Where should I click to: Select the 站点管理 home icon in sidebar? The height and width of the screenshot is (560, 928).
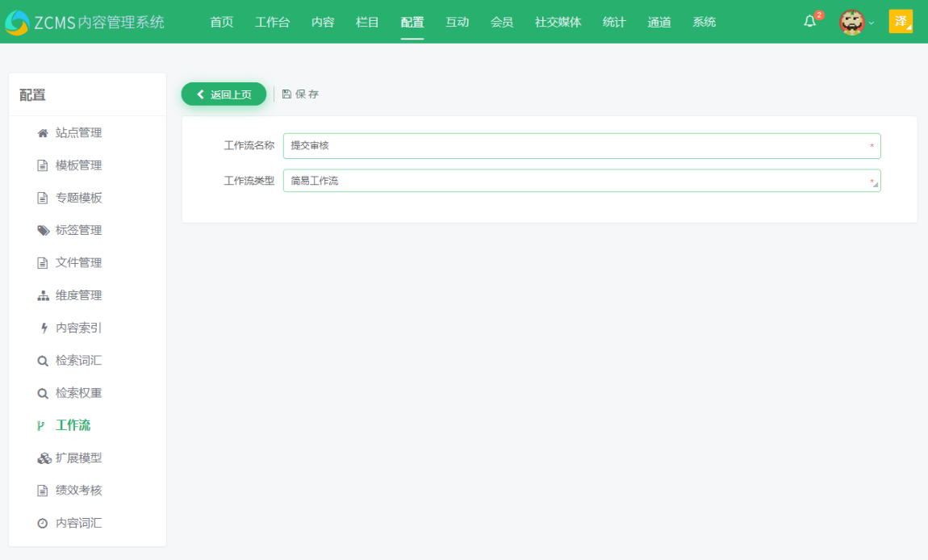tap(43, 132)
